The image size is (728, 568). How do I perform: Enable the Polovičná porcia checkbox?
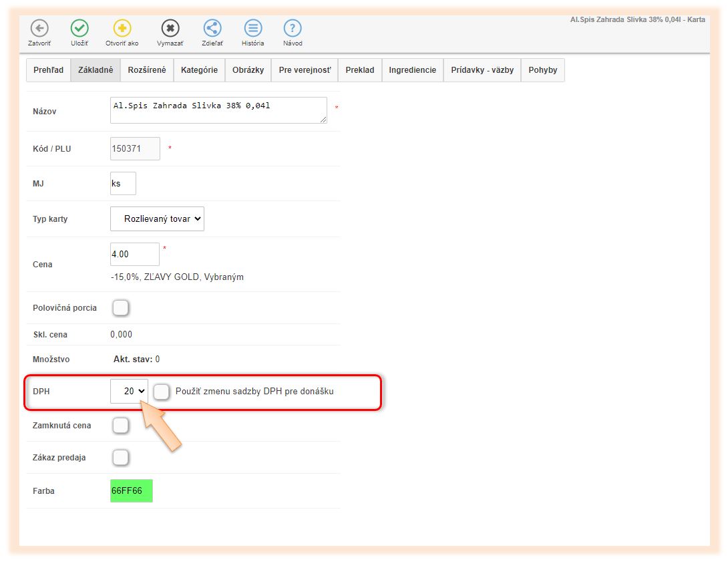tap(120, 308)
